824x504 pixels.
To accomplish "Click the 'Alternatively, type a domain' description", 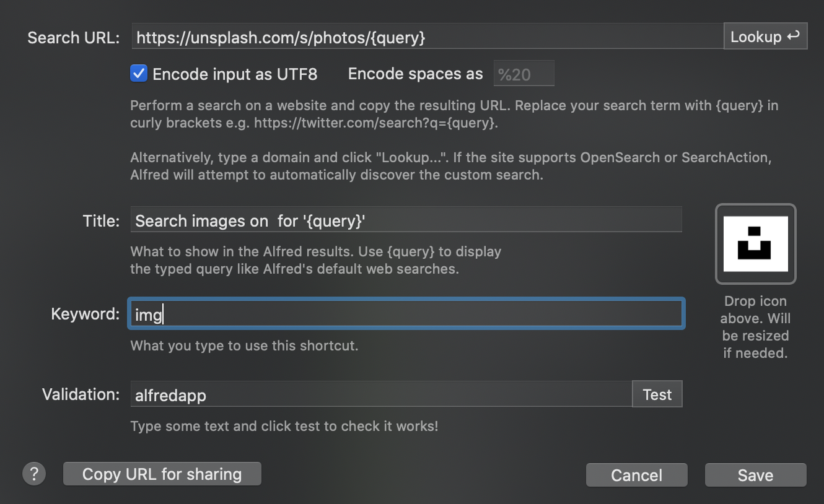I will pos(450,166).
